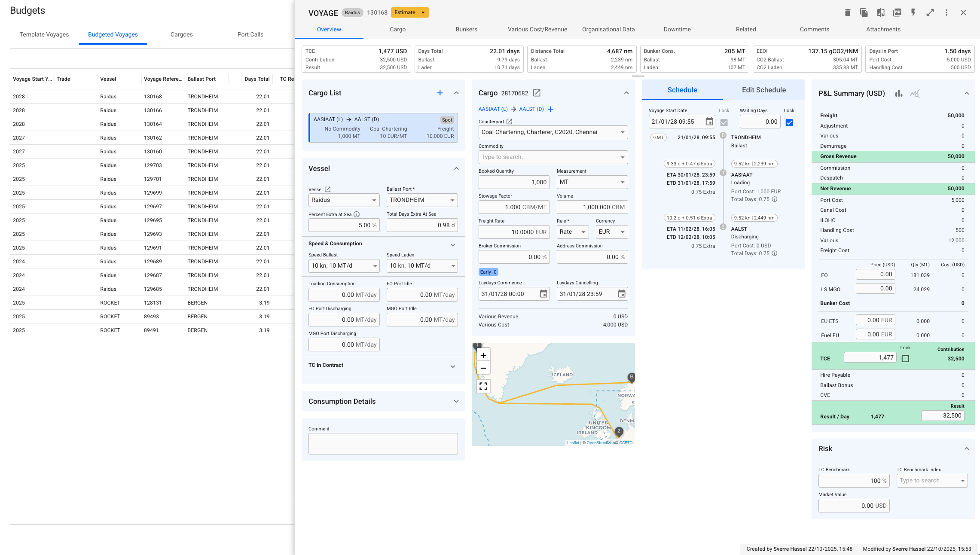The height and width of the screenshot is (555, 980).
Task: Toggle the Voyage Start Date lock checkbox
Action: click(724, 122)
